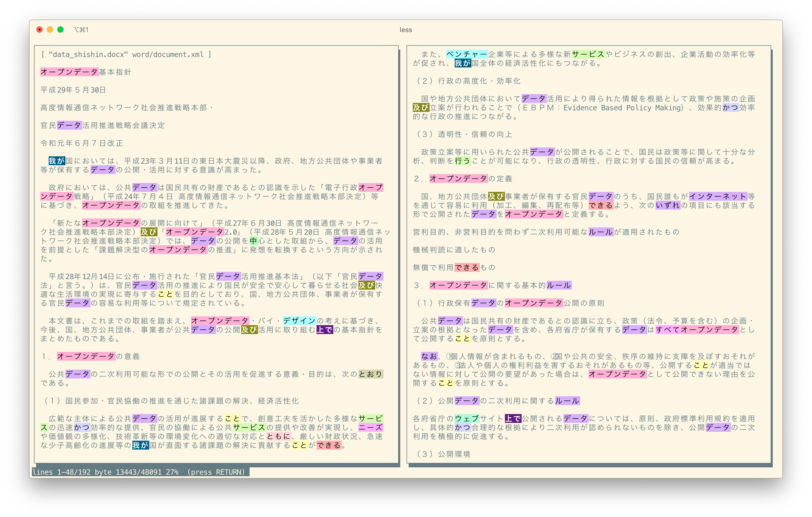Click the heading '(2) 公開データの二次利用に関するルール'

[x=498, y=401]
